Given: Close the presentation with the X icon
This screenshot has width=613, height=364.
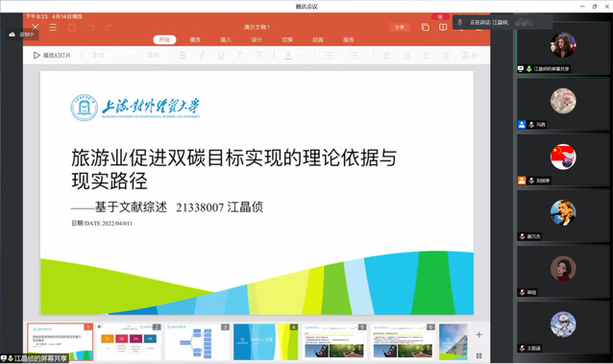Looking at the screenshot, I should [x=36, y=27].
